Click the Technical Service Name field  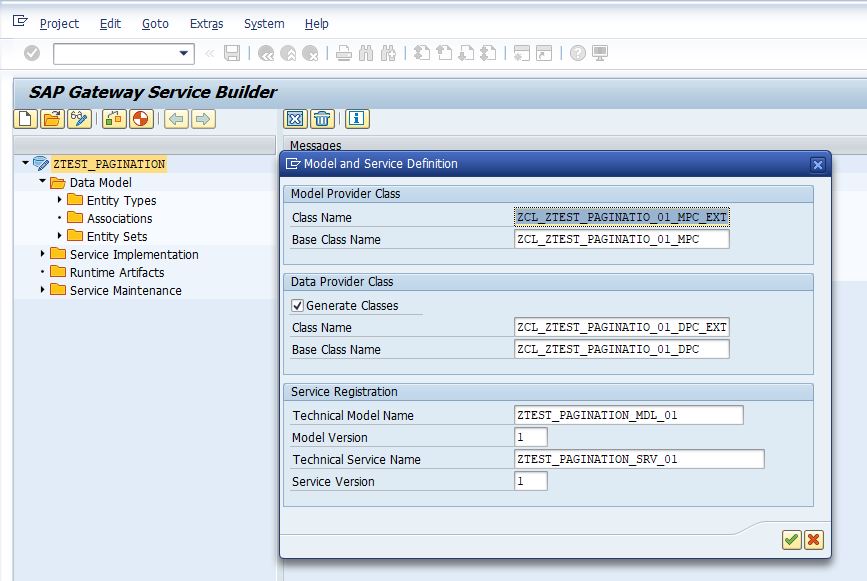[639, 459]
